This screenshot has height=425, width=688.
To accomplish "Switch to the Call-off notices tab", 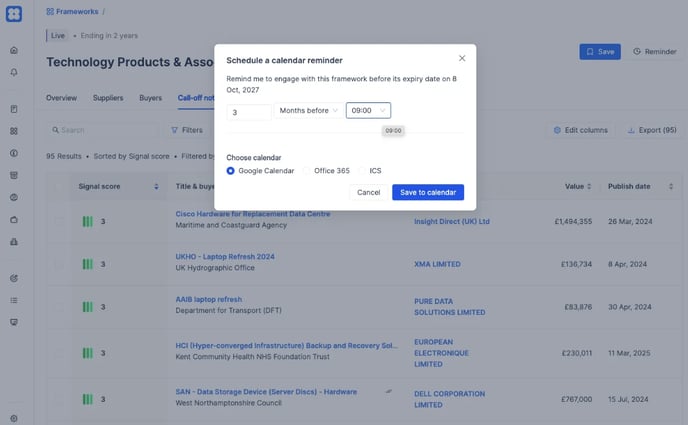I will coord(196,98).
